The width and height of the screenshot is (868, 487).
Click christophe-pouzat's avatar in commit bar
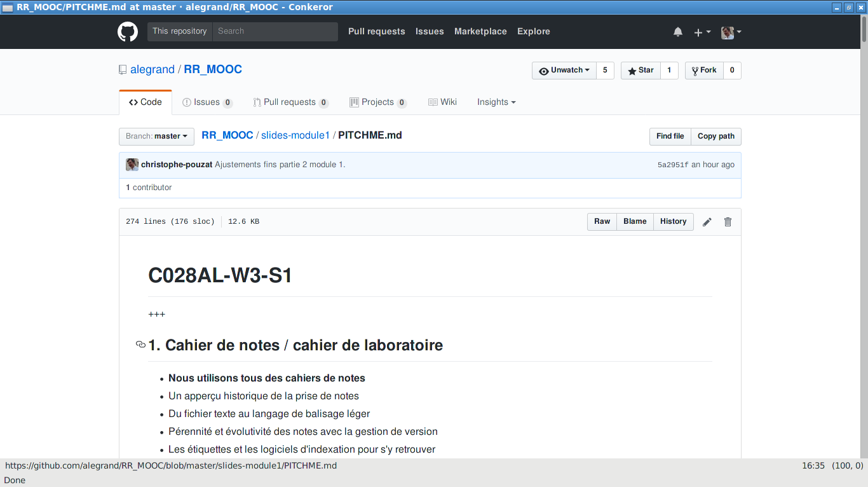[x=132, y=165]
